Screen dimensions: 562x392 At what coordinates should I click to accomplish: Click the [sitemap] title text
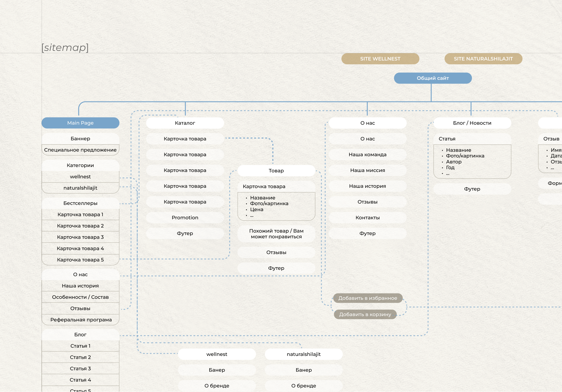[65, 48]
